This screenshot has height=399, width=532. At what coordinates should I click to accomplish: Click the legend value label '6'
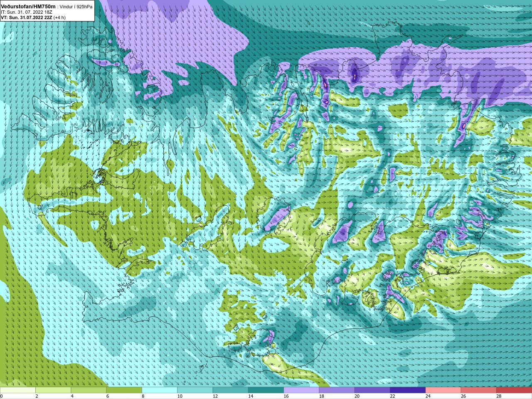108,396
